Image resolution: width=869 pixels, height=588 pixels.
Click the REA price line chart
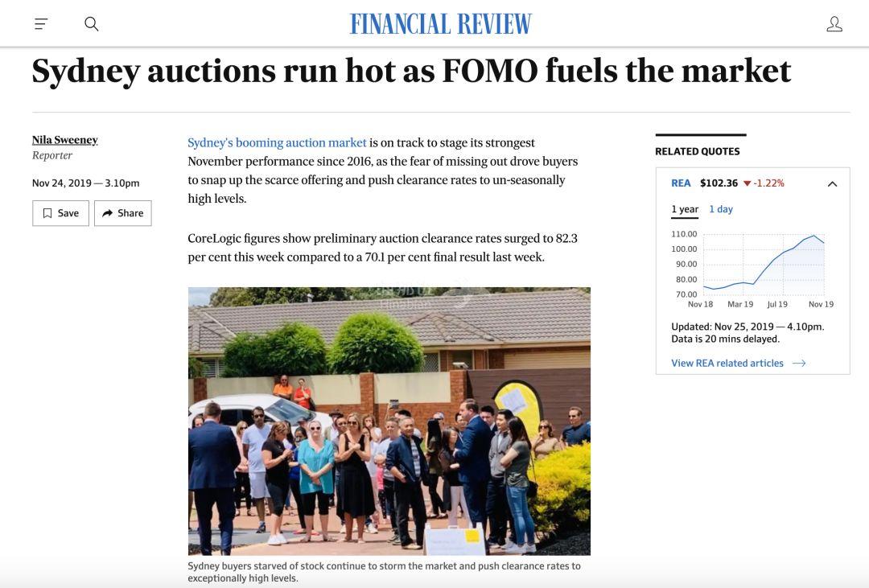(x=763, y=265)
